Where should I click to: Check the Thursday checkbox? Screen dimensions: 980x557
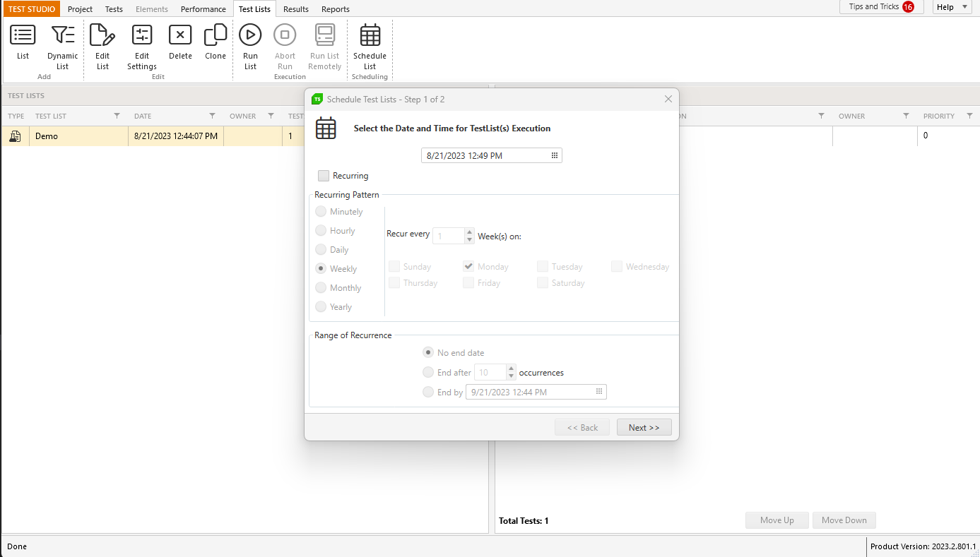(394, 283)
